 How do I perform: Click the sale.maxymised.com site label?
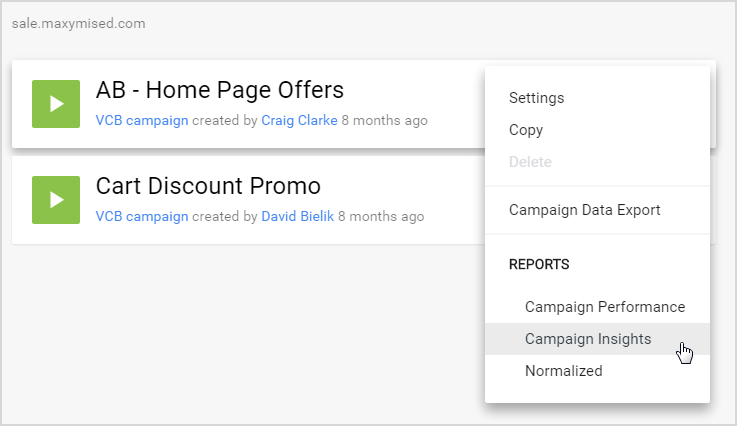(x=79, y=22)
